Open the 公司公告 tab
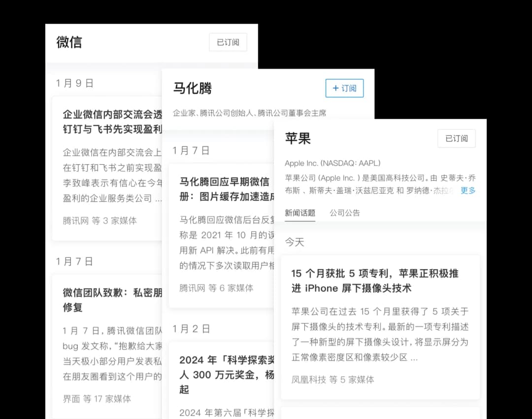Screen dimensions: 532x419 click(x=345, y=213)
